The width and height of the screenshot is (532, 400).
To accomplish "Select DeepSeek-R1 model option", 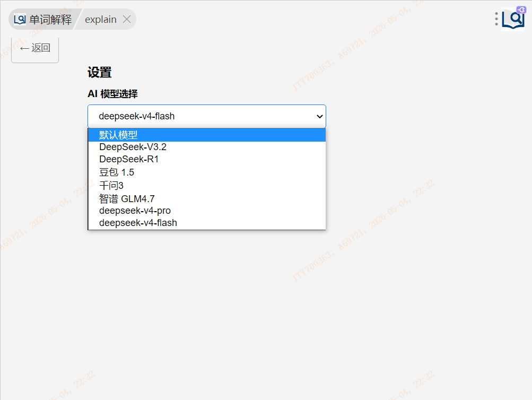I will pyautogui.click(x=207, y=159).
